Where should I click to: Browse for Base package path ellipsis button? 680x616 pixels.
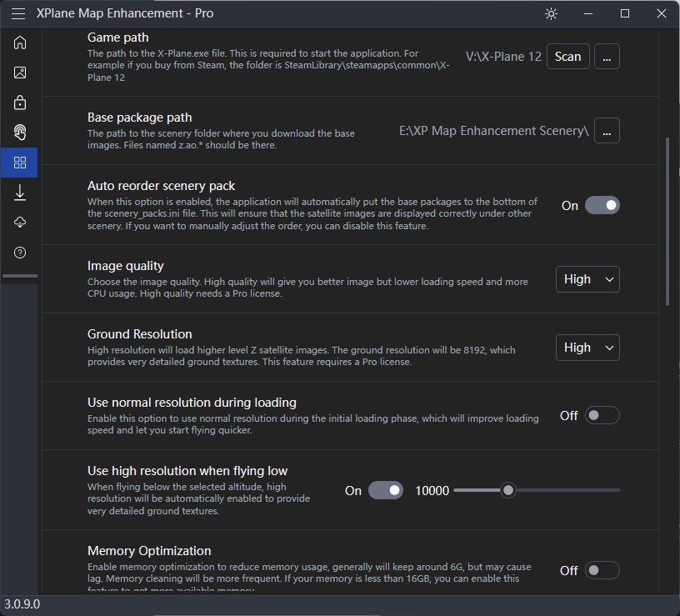[607, 131]
